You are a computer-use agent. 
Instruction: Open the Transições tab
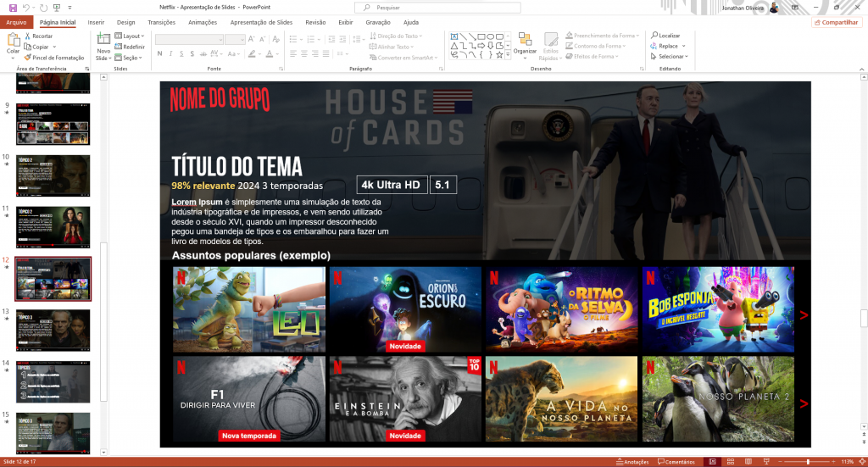point(162,22)
